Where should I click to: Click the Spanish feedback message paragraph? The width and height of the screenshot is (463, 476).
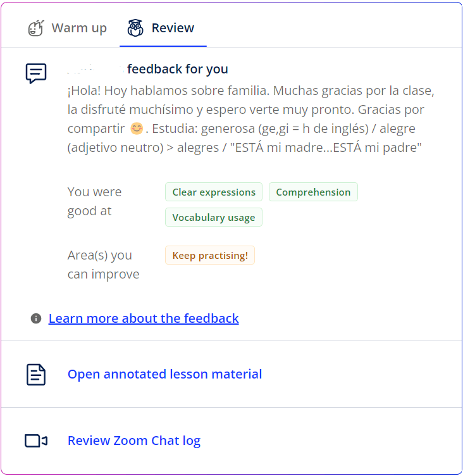pos(250,119)
